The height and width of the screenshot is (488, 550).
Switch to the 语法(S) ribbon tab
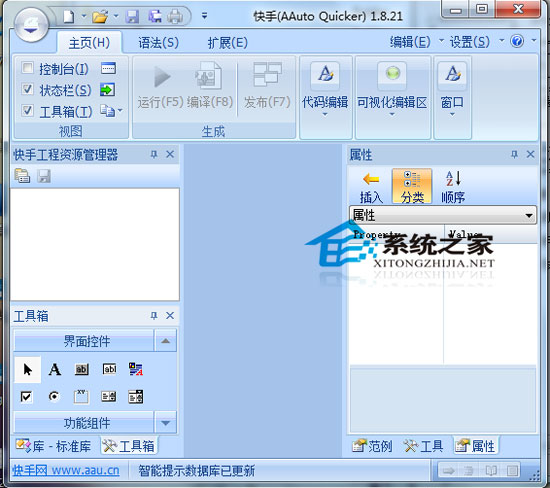tap(158, 43)
